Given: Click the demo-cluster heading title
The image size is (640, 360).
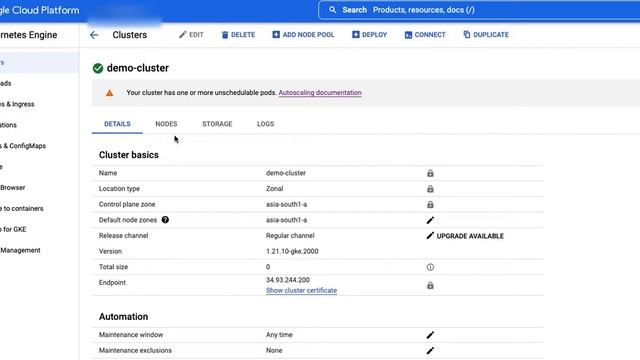Looking at the screenshot, I should click(x=138, y=68).
